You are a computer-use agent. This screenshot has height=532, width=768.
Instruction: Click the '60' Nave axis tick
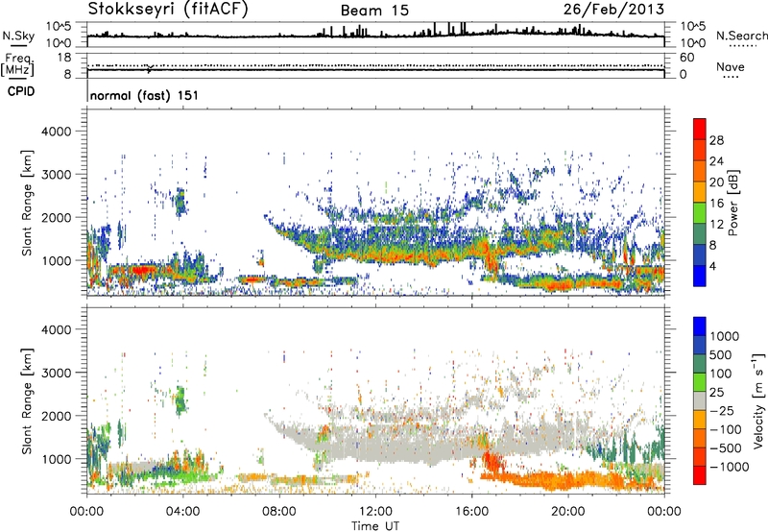coord(687,58)
